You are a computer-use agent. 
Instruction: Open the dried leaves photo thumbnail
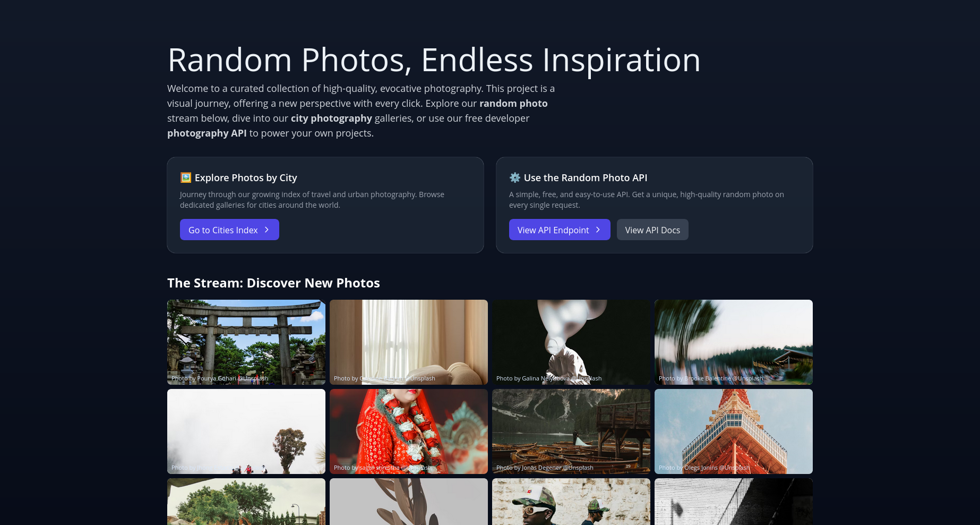click(409, 502)
